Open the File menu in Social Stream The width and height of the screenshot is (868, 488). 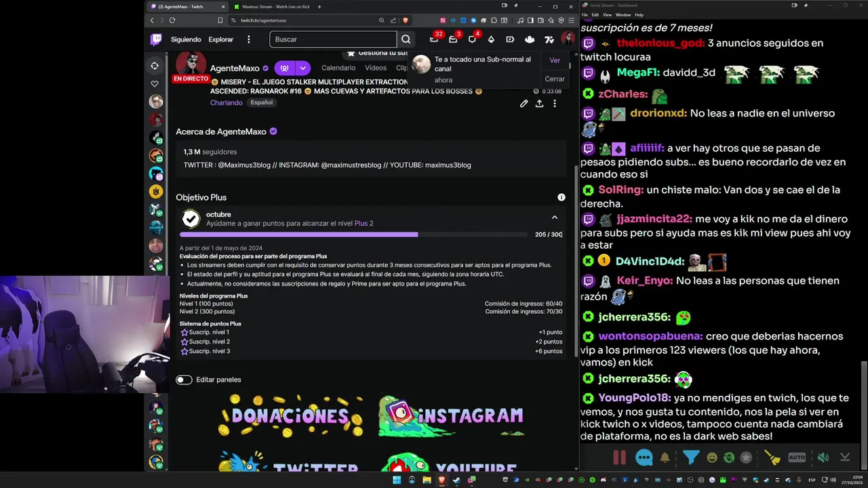tap(585, 14)
